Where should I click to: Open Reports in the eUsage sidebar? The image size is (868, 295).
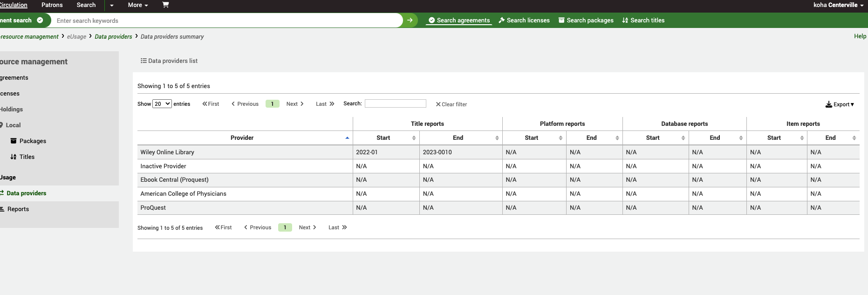18,209
